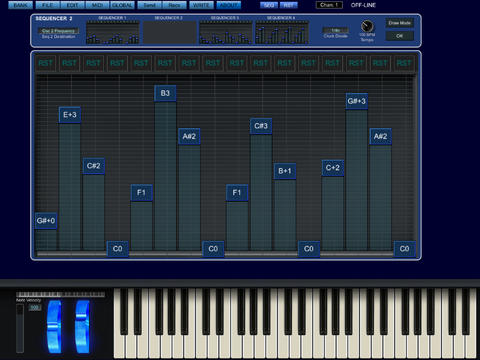The image size is (480, 360).
Task: Open the BANK menu
Action: coord(21,5)
